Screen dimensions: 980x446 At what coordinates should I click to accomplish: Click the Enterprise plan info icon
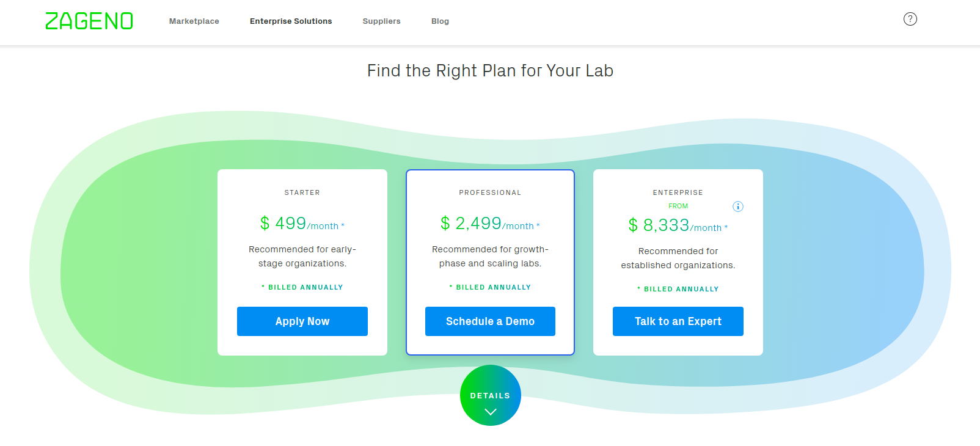coord(738,207)
